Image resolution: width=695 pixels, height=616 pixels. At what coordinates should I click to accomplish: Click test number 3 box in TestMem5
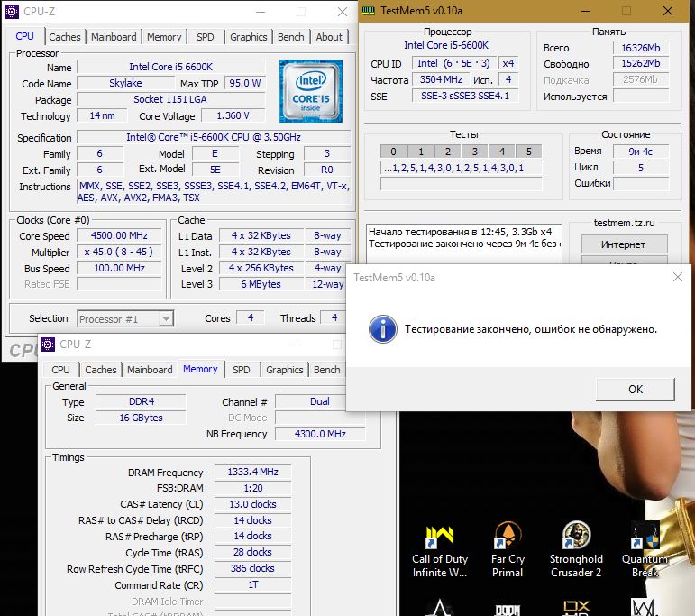(x=475, y=152)
